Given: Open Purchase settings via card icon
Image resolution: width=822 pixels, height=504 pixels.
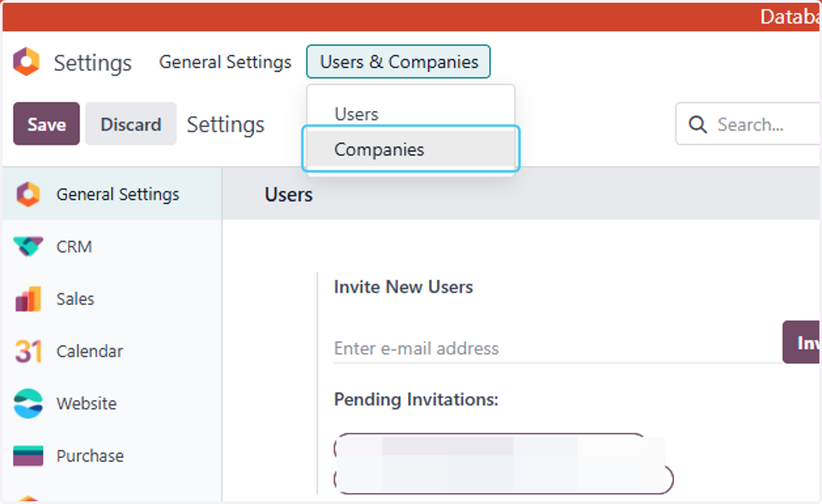Looking at the screenshot, I should pyautogui.click(x=27, y=455).
